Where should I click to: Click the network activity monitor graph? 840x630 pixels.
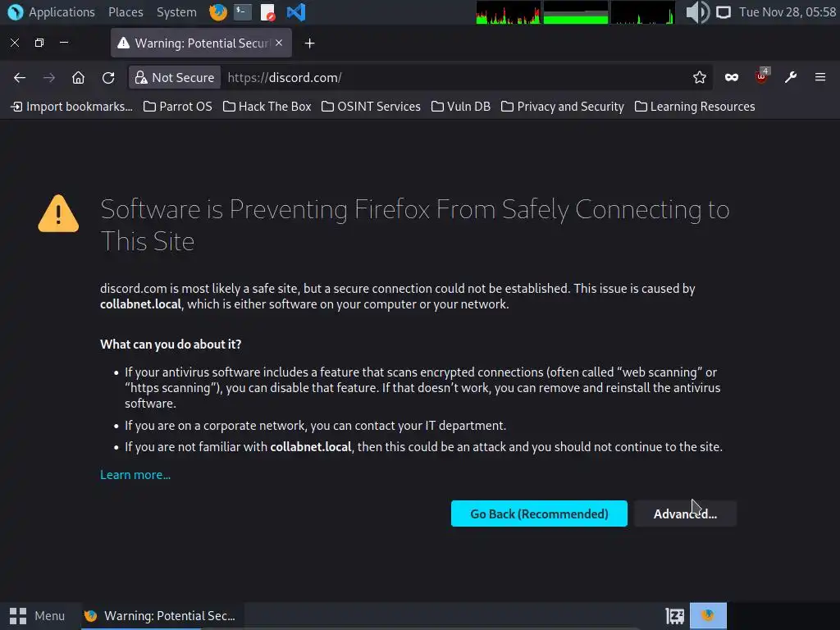[x=643, y=12]
